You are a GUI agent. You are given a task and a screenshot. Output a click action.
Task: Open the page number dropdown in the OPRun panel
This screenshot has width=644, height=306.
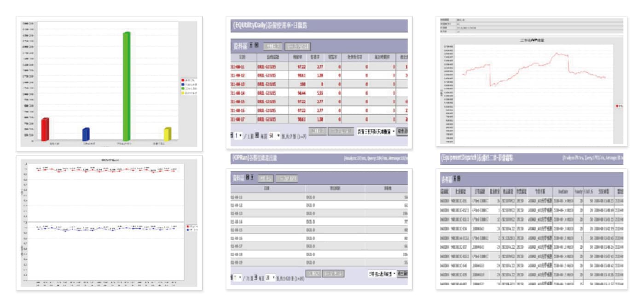(x=238, y=278)
